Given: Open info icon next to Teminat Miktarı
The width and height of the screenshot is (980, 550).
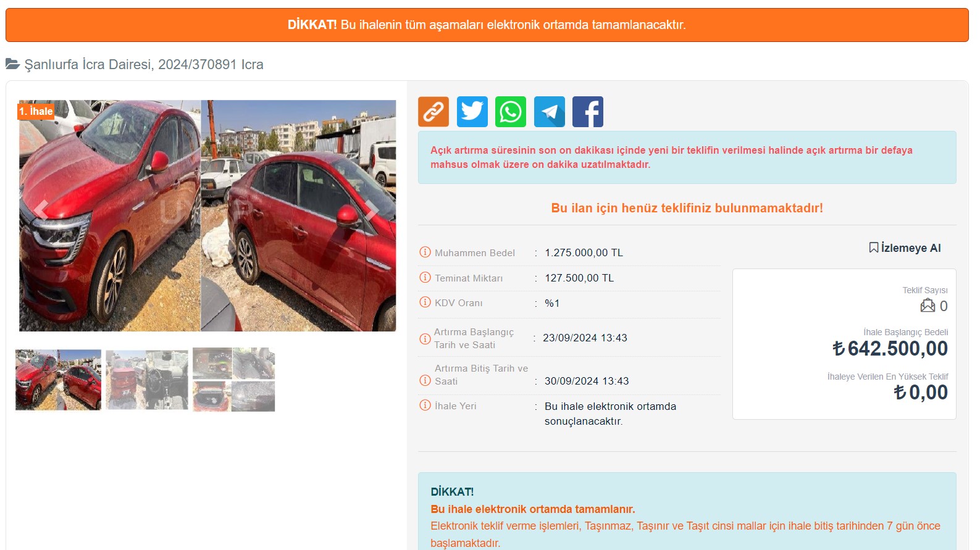Looking at the screenshot, I should [x=425, y=277].
